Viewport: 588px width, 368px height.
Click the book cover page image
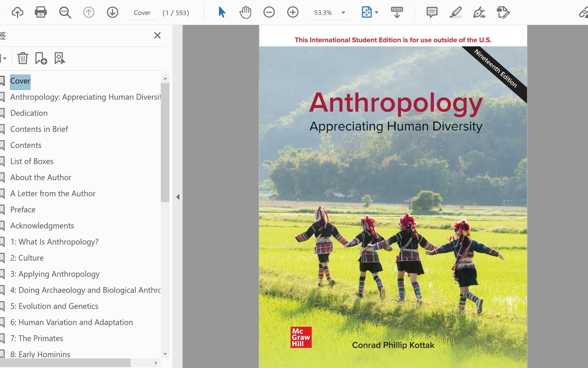point(393,196)
